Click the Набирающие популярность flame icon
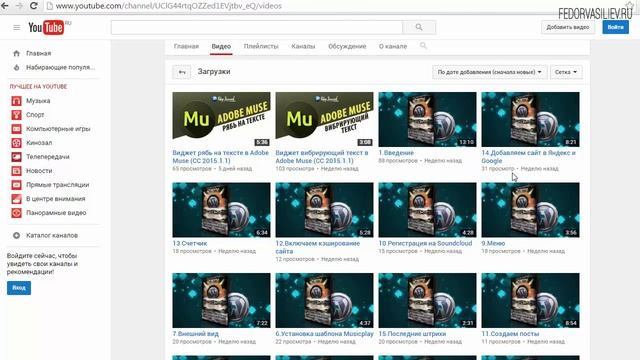640x360 pixels. point(16,67)
